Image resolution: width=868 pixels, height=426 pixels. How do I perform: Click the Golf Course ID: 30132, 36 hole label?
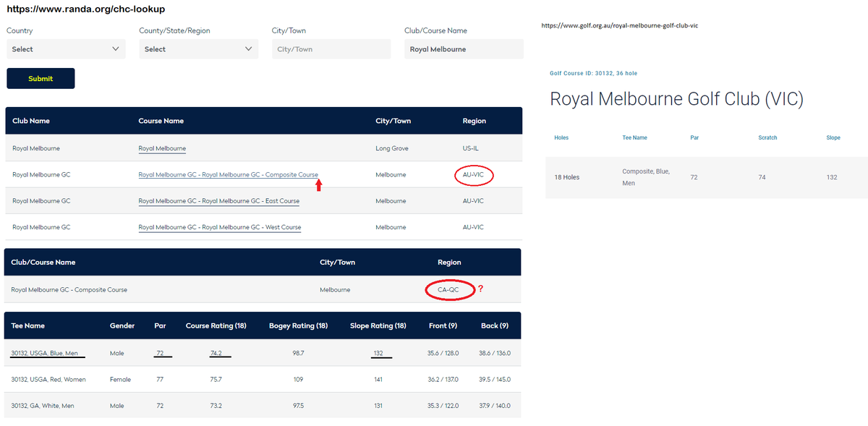pyautogui.click(x=593, y=74)
